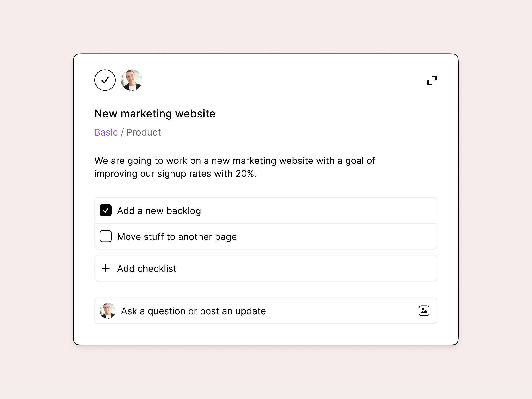Click the empty square icon on Move stuff row

(106, 237)
